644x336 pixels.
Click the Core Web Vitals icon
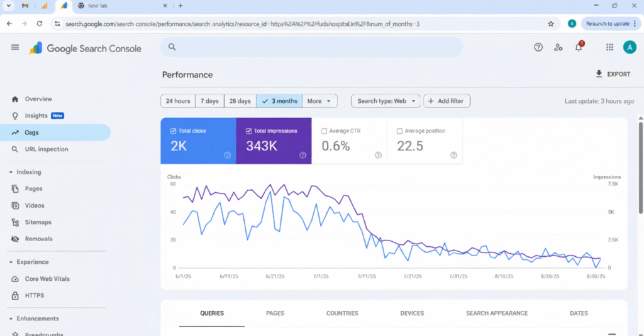click(15, 279)
